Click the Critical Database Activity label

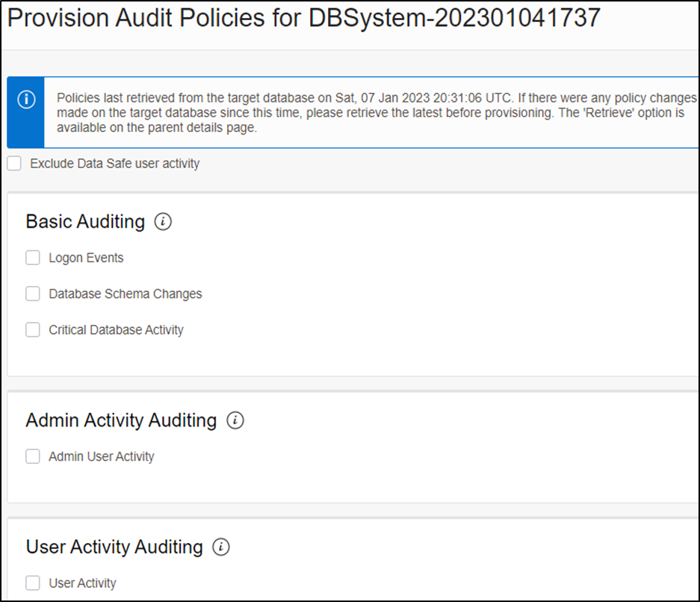[116, 330]
